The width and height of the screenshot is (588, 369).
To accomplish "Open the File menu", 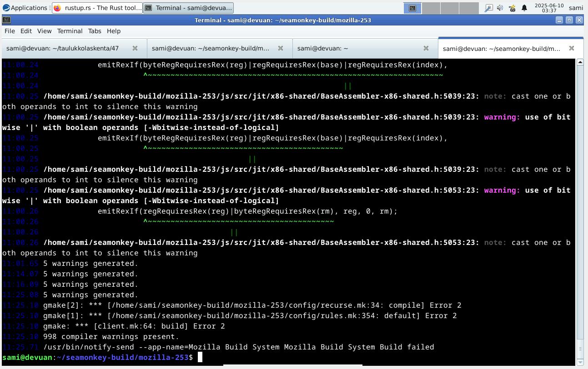I will [x=10, y=31].
